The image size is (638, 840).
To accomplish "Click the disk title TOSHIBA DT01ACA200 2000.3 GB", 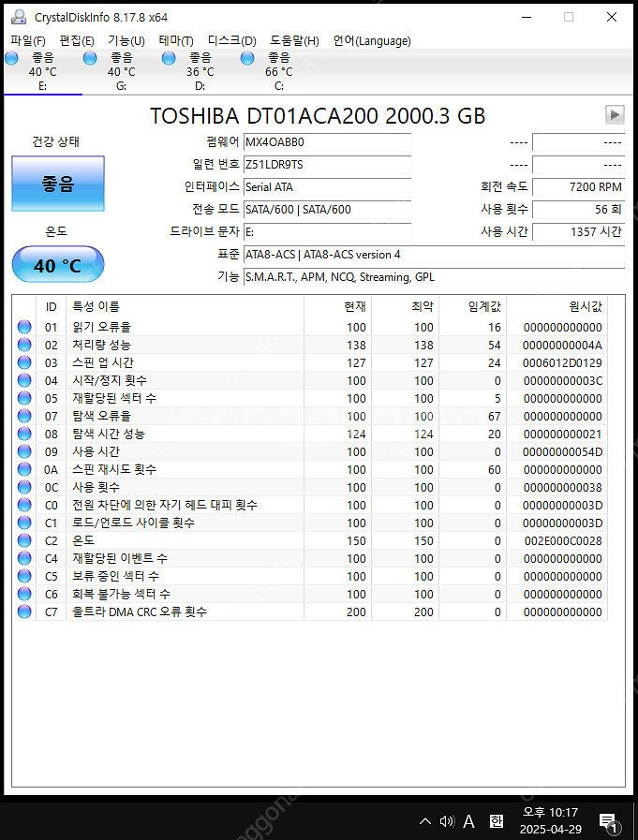I will click(x=318, y=116).
